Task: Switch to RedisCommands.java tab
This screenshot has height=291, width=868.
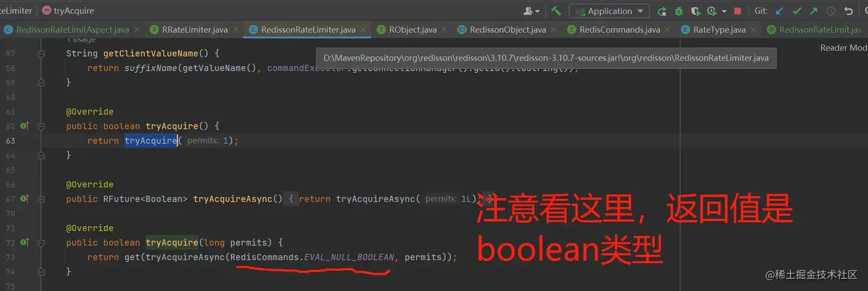Action: point(619,29)
